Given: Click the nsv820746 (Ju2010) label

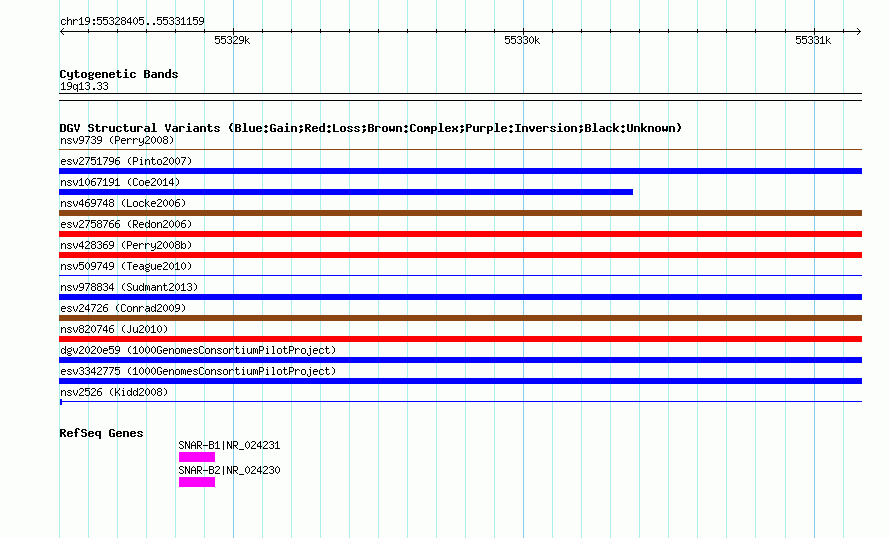Looking at the screenshot, I should click(x=114, y=329).
